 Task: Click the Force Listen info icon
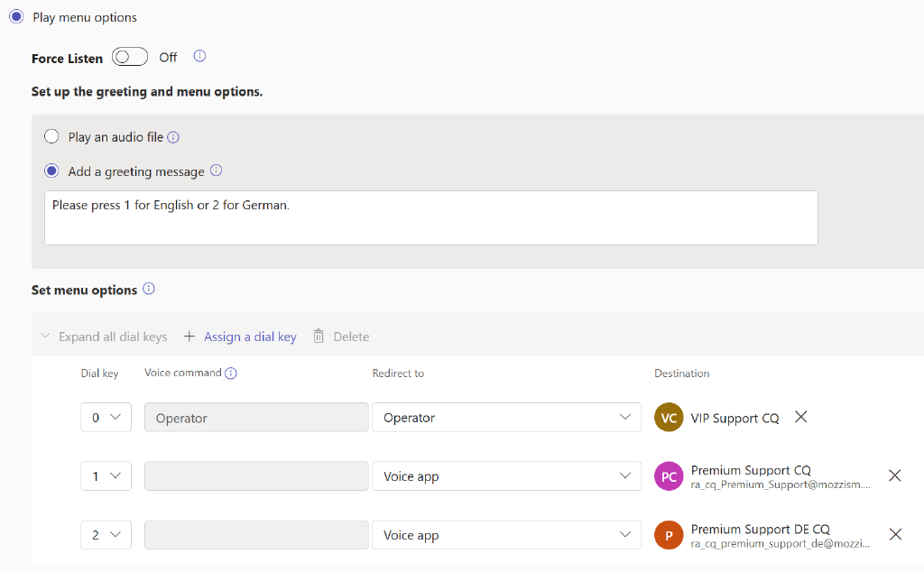click(199, 56)
